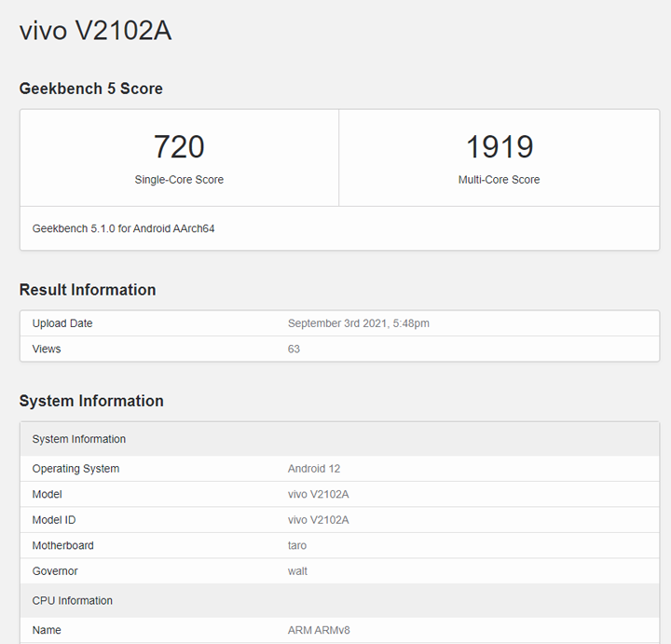Click the Model value vivo V2102A
Viewport: 671px width, 644px height.
click(x=319, y=494)
